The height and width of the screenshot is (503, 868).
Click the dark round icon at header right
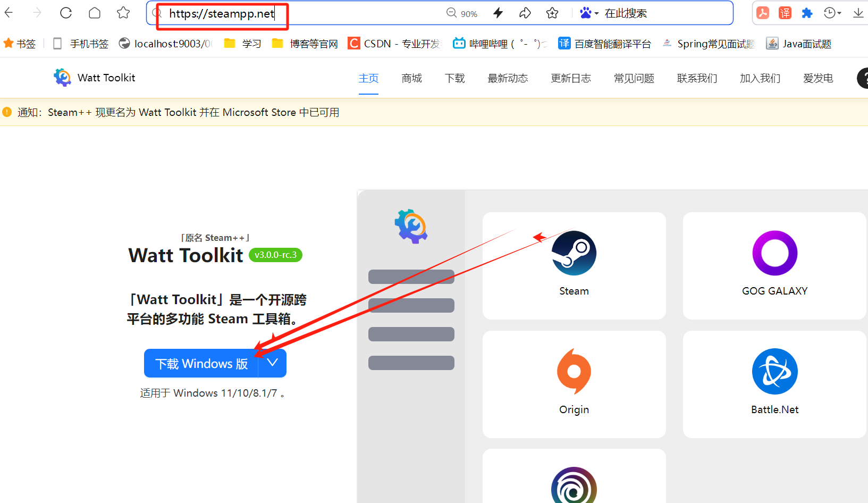[x=863, y=78]
